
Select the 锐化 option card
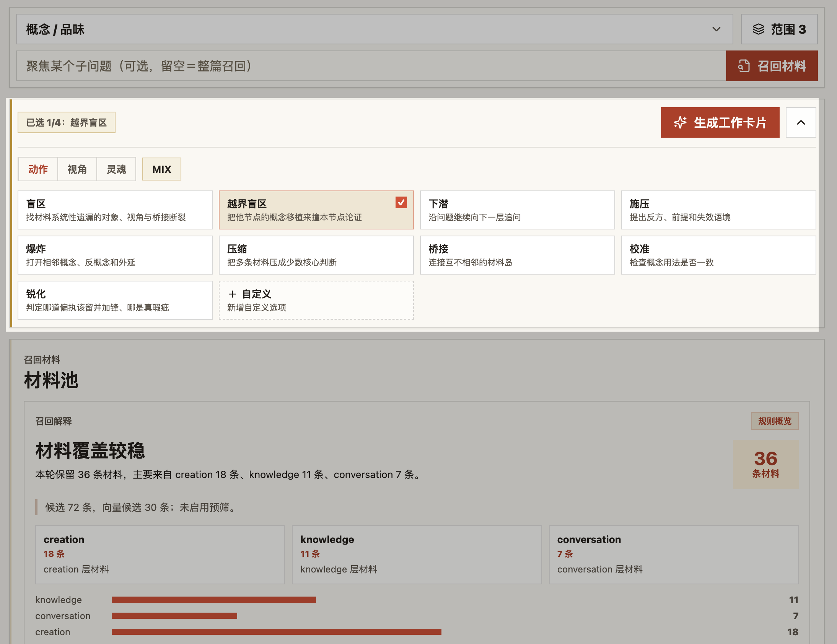pyautogui.click(x=115, y=300)
